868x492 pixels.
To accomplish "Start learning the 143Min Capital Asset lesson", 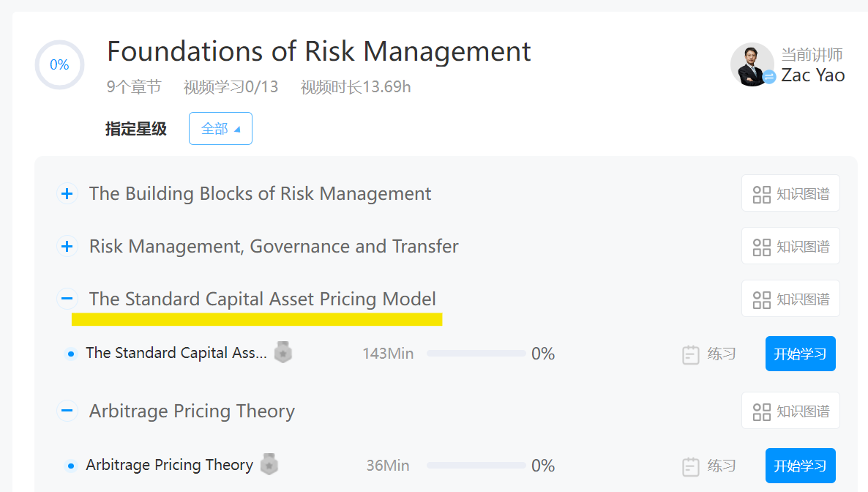I will [800, 354].
